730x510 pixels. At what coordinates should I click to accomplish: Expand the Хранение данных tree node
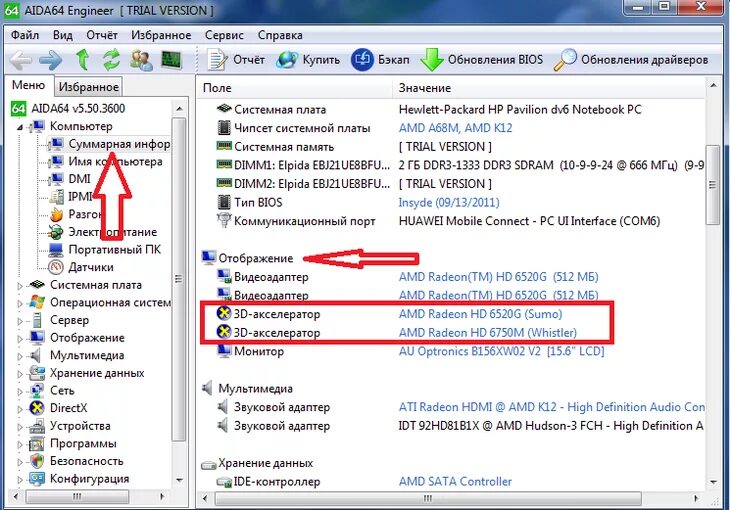pos(20,374)
